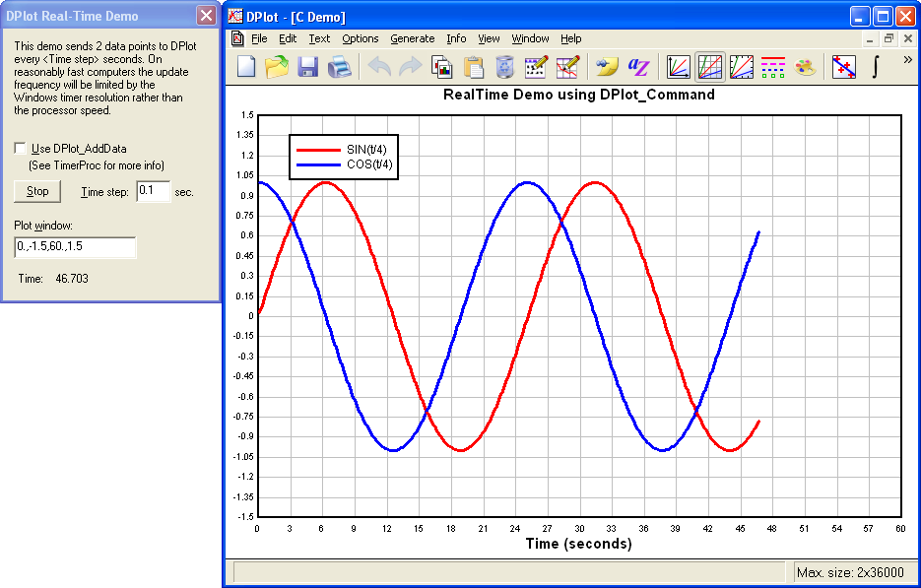Viewport: 921px width, 588px height.
Task: Open the Help menu
Action: 571,38
